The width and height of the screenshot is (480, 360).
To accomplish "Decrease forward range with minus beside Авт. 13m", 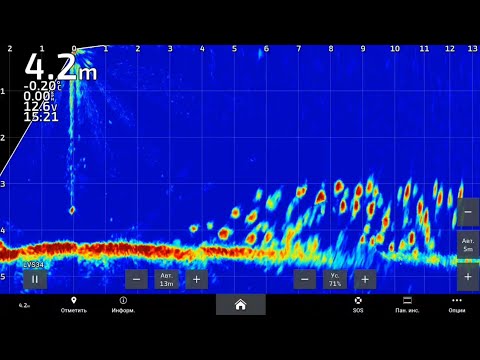I will 136,279.
